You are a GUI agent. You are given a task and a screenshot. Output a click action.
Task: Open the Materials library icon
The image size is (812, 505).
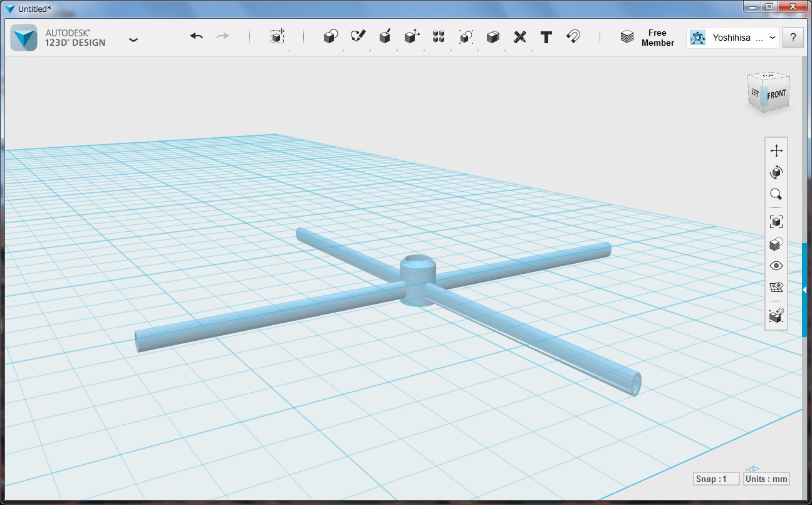click(x=627, y=37)
